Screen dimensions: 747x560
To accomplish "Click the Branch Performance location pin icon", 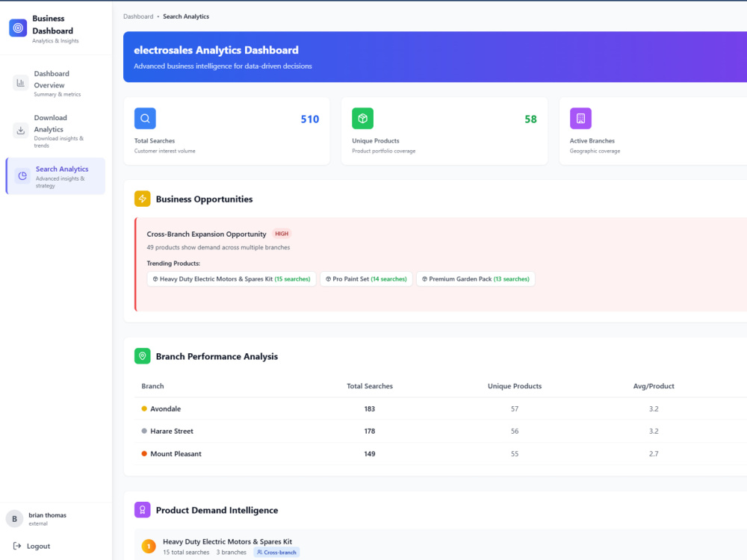I will 142,355.
